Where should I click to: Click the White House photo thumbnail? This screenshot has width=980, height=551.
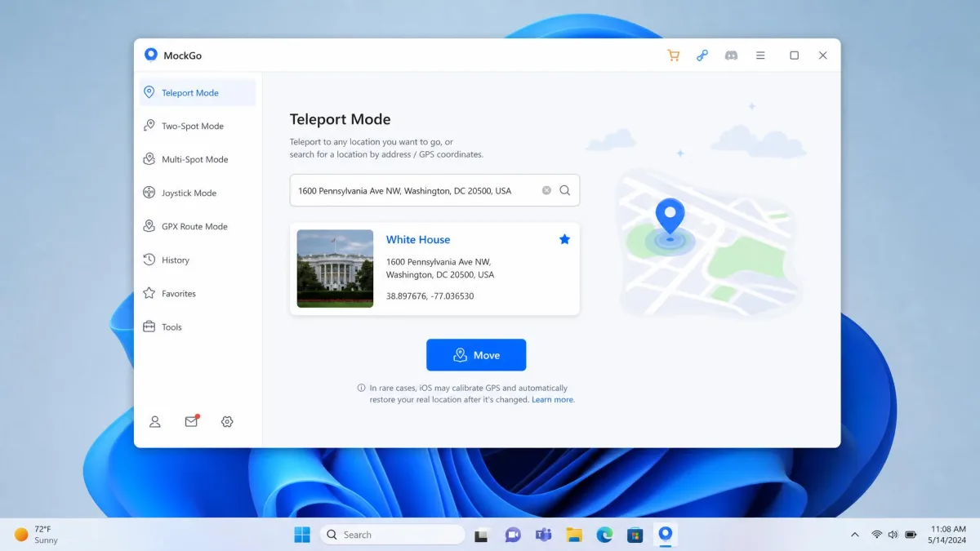[x=335, y=269]
